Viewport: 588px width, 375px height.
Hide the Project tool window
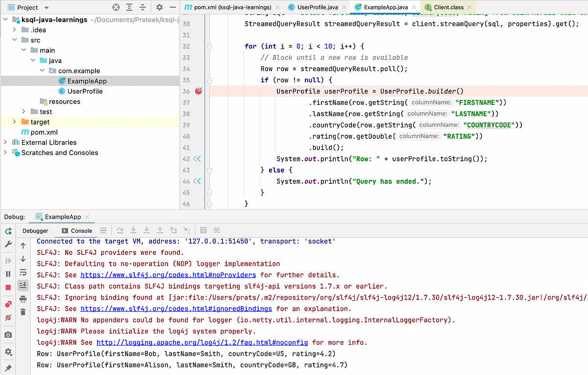pyautogui.click(x=172, y=7)
